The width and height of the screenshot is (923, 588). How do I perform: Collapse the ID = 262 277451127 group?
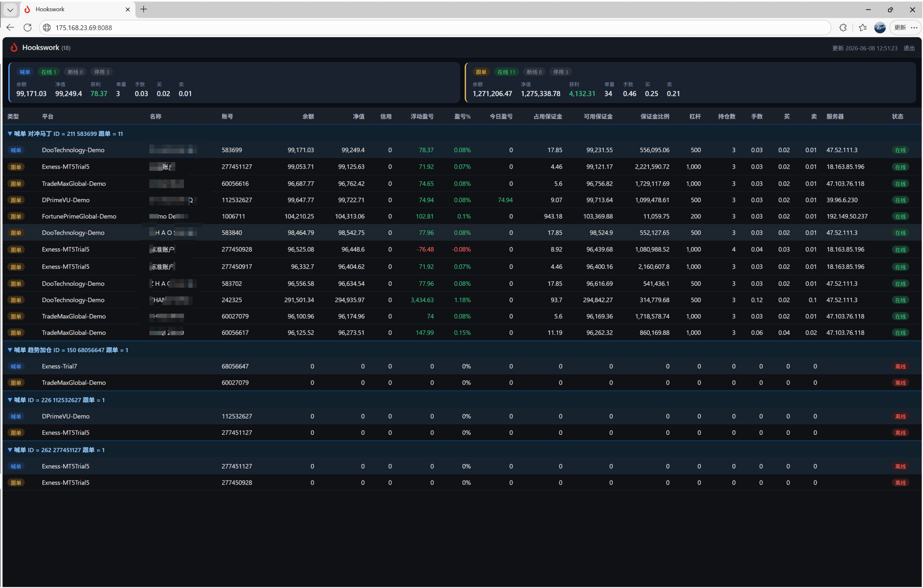[10, 450]
